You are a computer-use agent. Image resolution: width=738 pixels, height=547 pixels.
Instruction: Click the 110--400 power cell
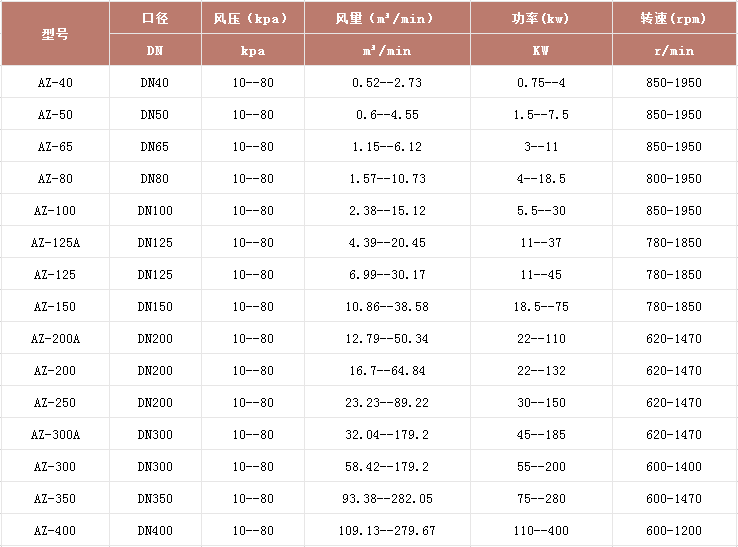pyautogui.click(x=540, y=531)
